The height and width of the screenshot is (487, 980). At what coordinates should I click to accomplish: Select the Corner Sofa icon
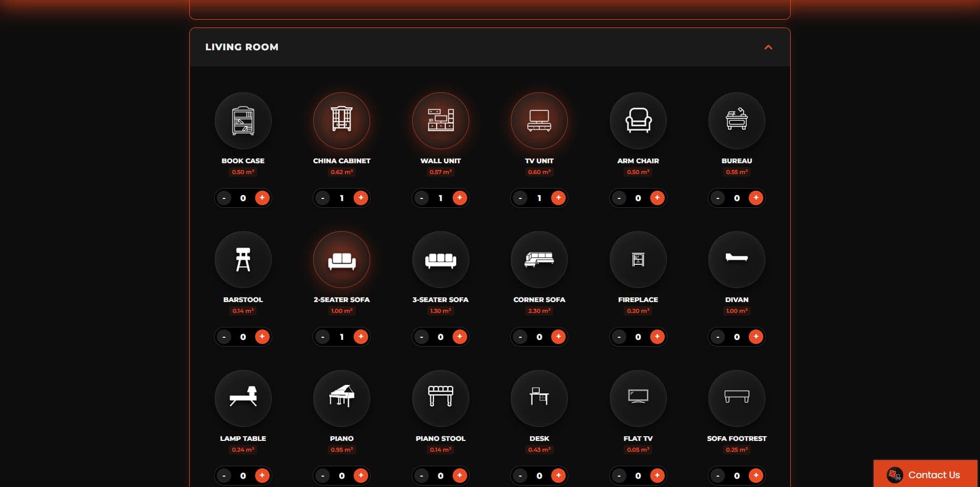tap(539, 260)
